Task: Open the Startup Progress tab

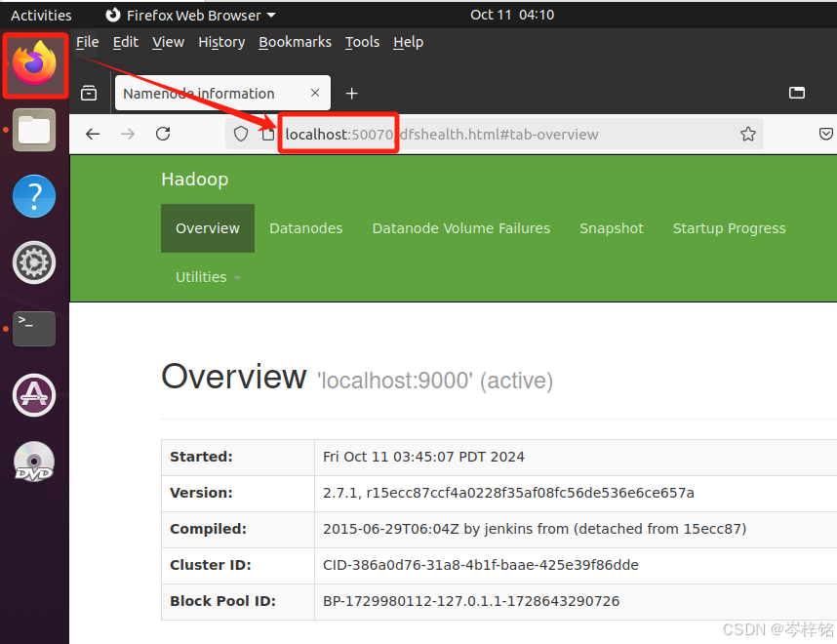Action: coord(729,228)
